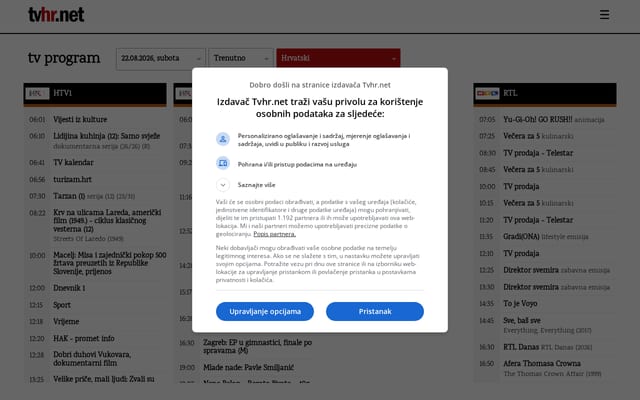Viewport: 640px width, 400px height.
Task: Open the Trenutno time dropdown
Action: pyautogui.click(x=241, y=58)
